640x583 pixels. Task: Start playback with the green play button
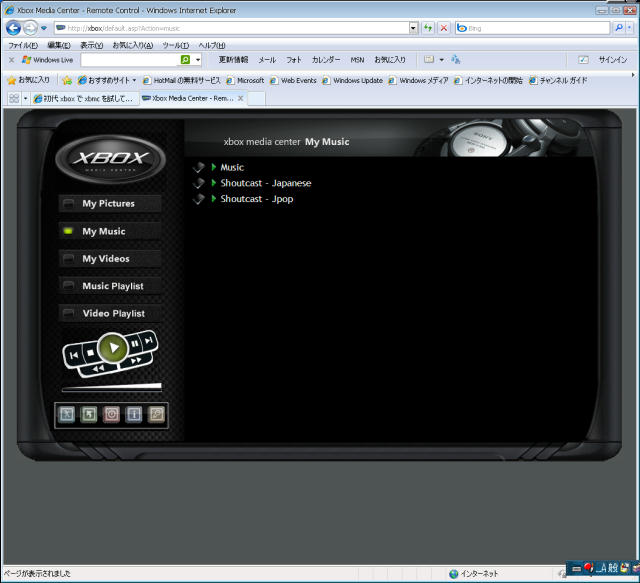point(113,348)
